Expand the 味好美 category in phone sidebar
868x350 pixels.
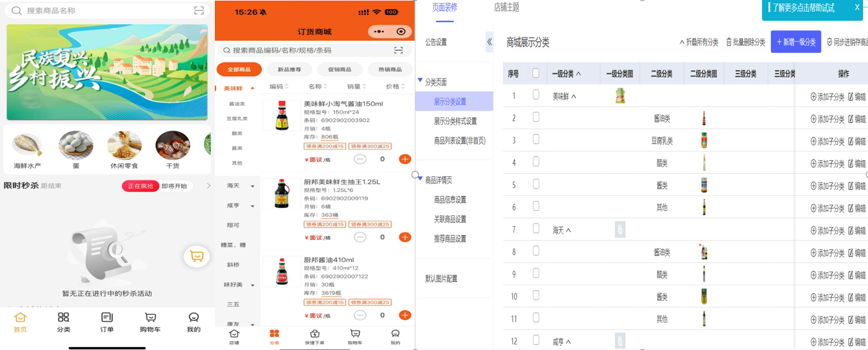click(252, 285)
